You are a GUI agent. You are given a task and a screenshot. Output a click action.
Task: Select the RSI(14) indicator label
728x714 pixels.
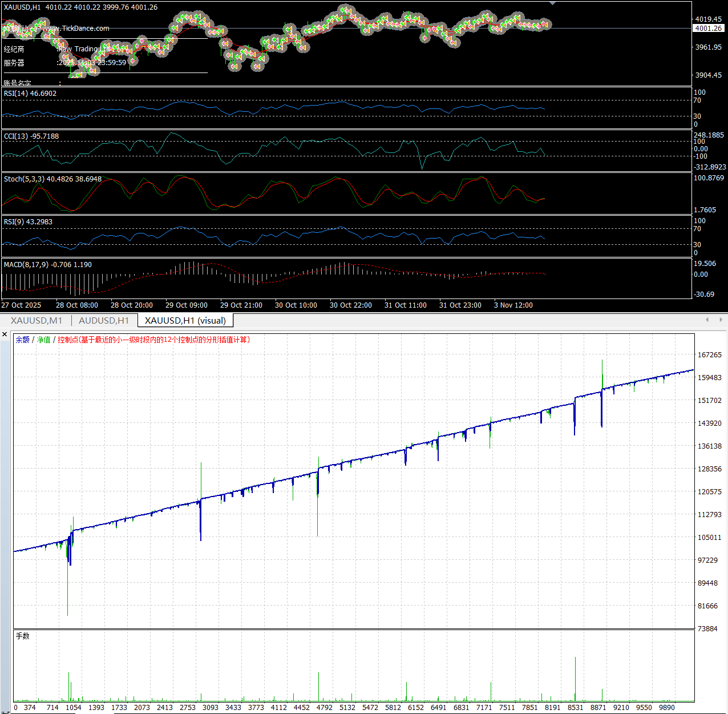coord(30,94)
